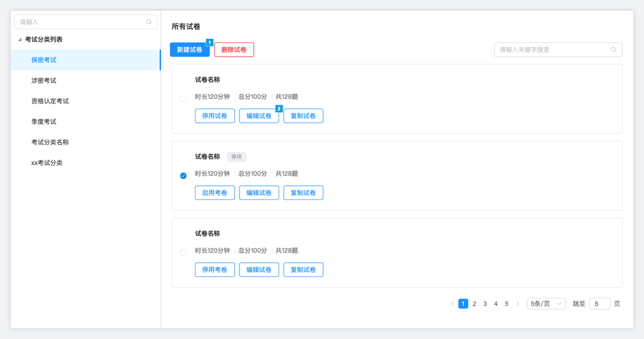The image size is (644, 339).
Task: Check the first exam paper's checkbox
Action: tap(183, 99)
